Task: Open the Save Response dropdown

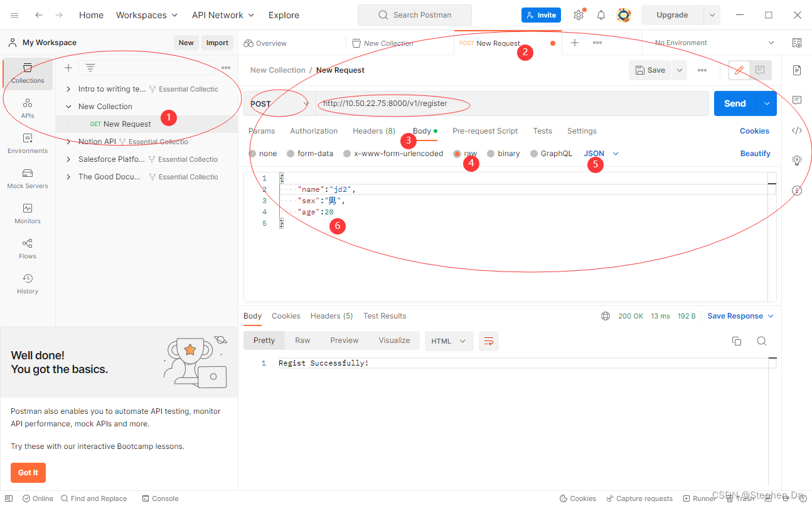Action: click(740, 316)
